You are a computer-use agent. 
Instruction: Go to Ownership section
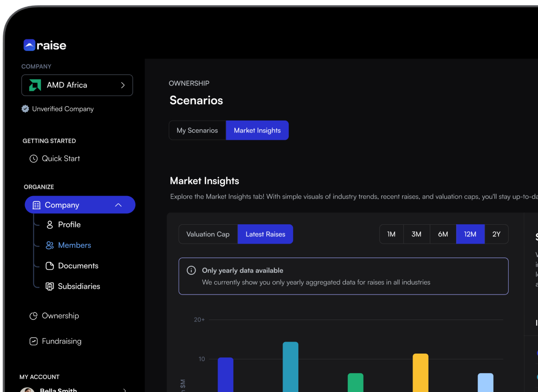61,316
